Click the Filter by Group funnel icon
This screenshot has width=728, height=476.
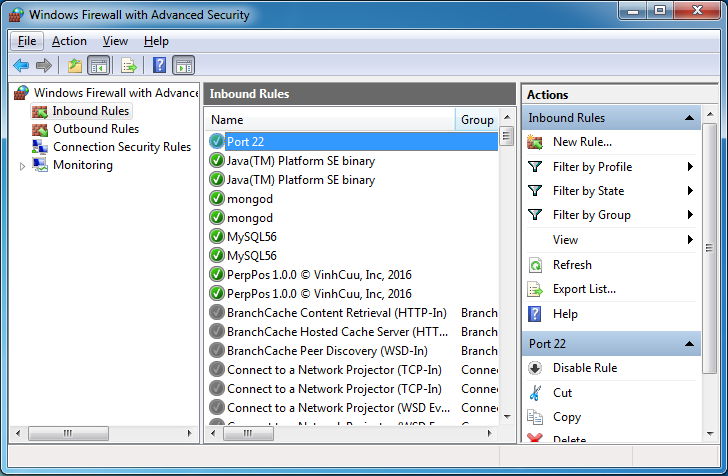click(x=535, y=215)
